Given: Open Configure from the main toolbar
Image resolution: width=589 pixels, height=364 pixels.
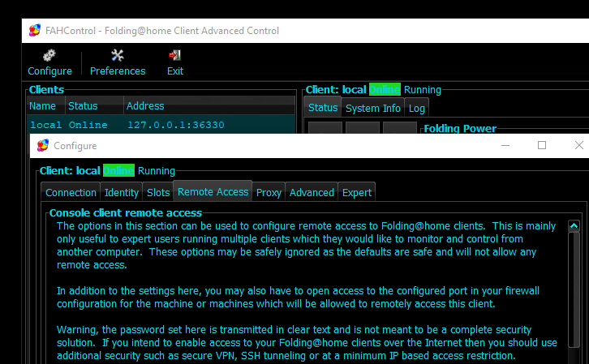Looking at the screenshot, I should pyautogui.click(x=49, y=62).
